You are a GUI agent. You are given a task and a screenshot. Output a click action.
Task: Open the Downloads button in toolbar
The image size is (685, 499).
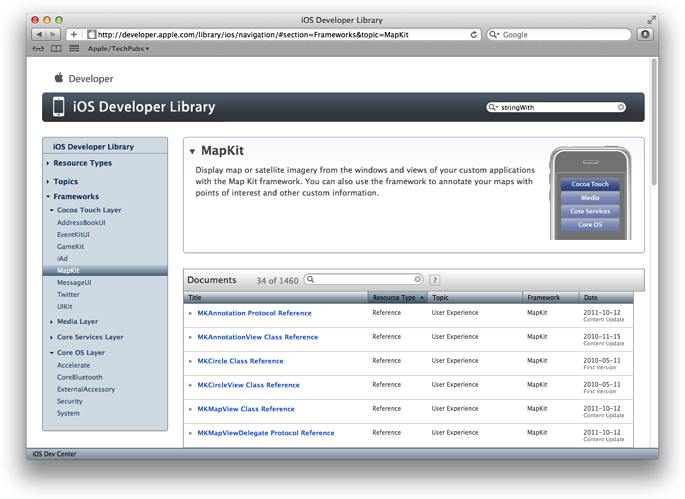pos(645,35)
